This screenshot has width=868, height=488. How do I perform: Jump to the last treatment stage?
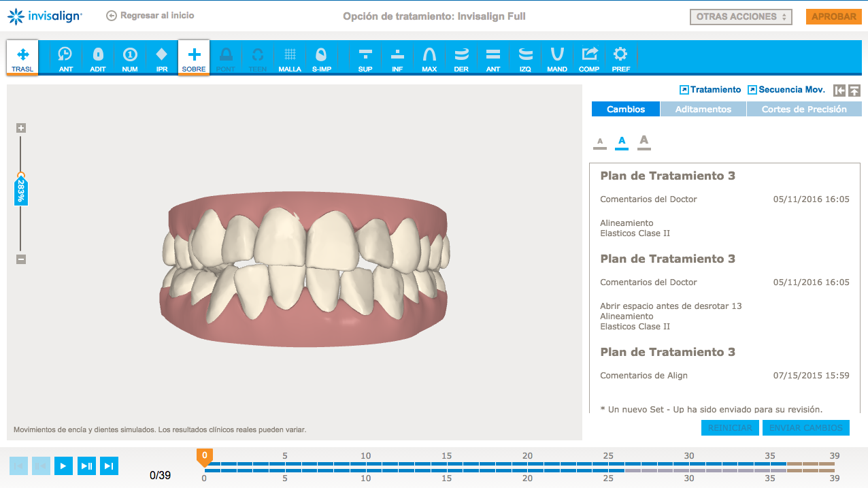tap(109, 466)
